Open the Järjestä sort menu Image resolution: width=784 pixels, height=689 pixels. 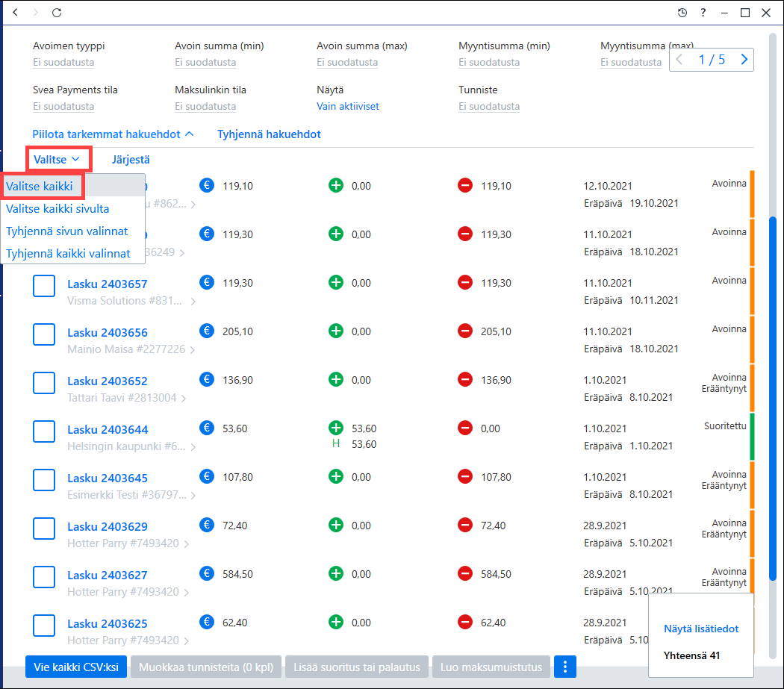tap(131, 160)
